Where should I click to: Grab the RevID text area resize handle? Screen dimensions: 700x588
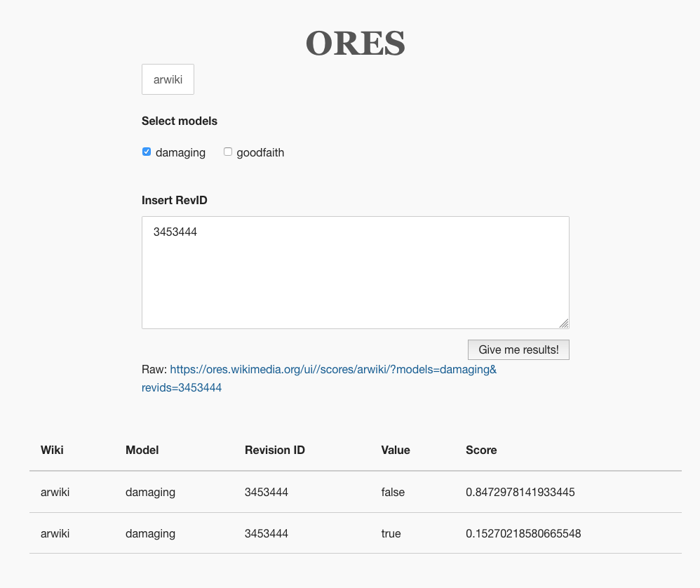click(x=564, y=323)
